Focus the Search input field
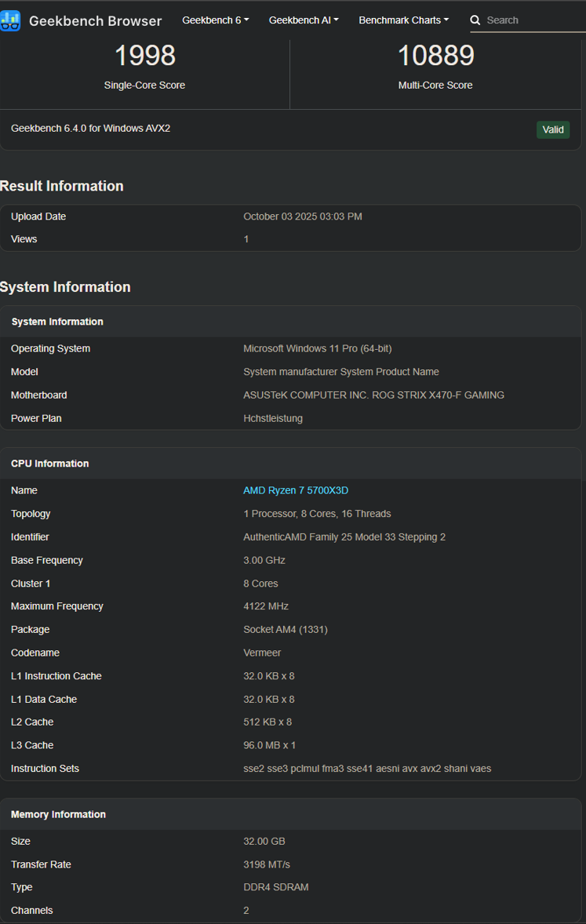The height and width of the screenshot is (924, 586). [533, 20]
